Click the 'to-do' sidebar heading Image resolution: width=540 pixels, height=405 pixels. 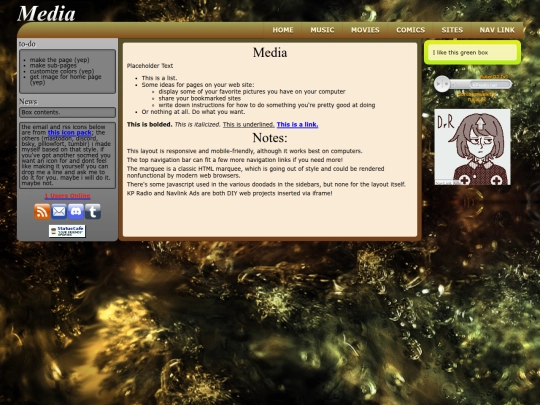(x=27, y=44)
